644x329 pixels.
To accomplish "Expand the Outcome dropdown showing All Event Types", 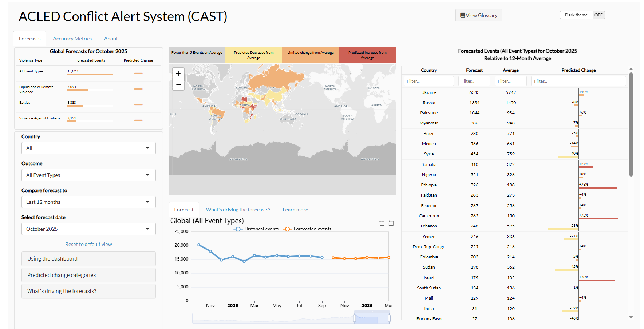I will [x=88, y=175].
